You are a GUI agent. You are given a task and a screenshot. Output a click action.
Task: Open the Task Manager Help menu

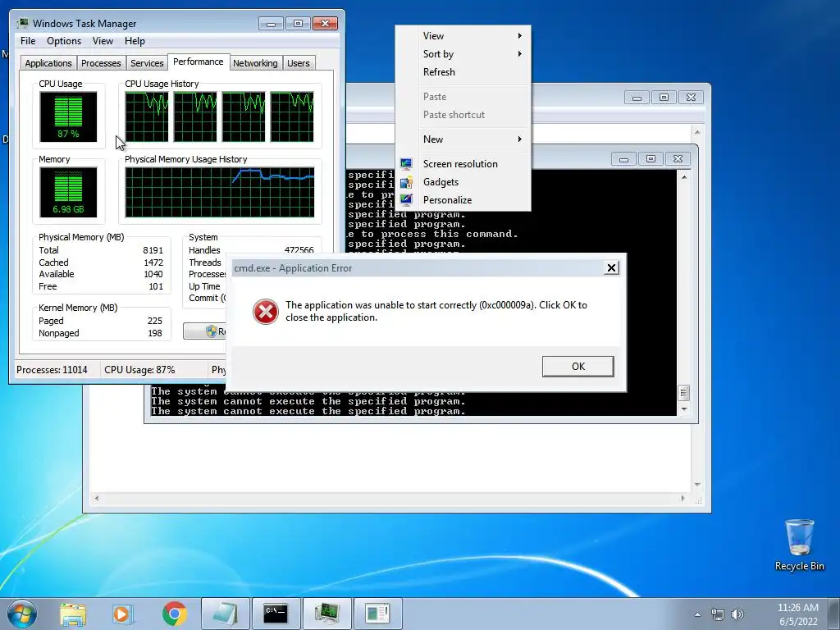click(x=135, y=41)
